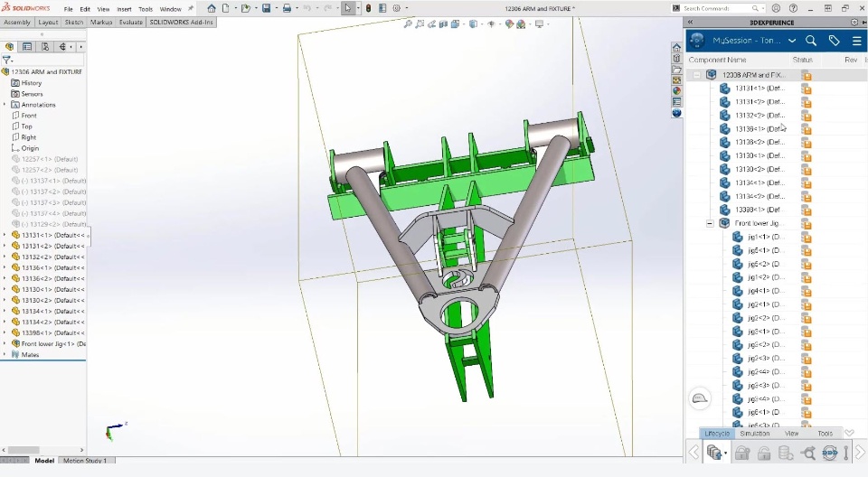Click the Apply Scene icon

(x=521, y=23)
